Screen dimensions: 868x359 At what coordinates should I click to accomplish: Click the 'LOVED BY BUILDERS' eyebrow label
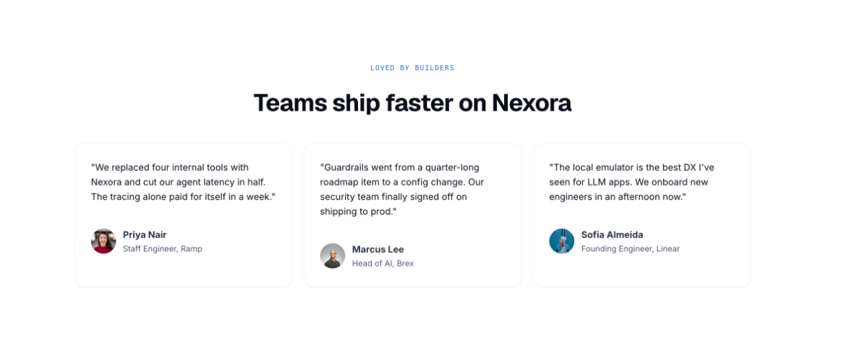[412, 68]
